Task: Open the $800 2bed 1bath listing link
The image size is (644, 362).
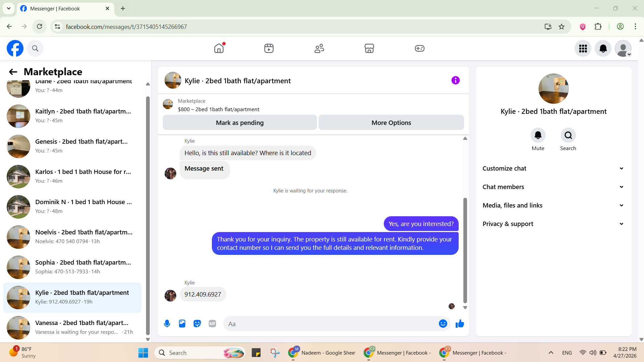Action: pos(218,109)
